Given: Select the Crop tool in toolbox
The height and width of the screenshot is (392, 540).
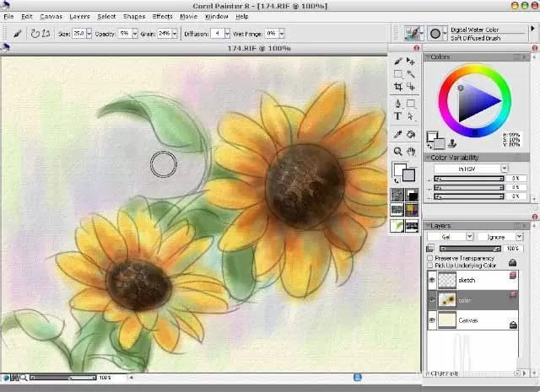Looking at the screenshot, I should [398, 87].
